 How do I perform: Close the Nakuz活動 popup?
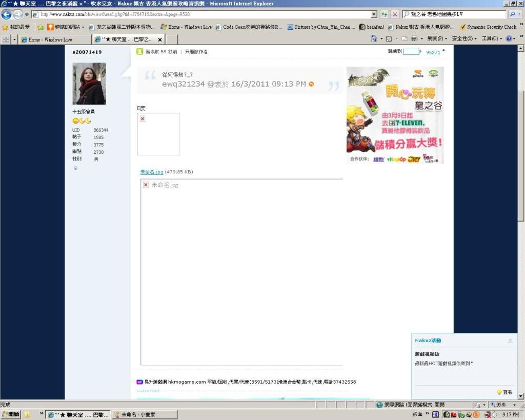point(510,341)
